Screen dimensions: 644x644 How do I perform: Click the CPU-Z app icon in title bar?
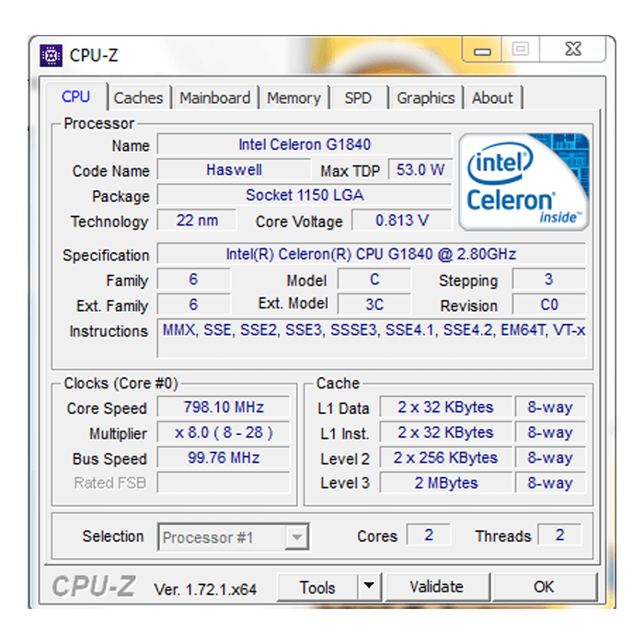(51, 55)
